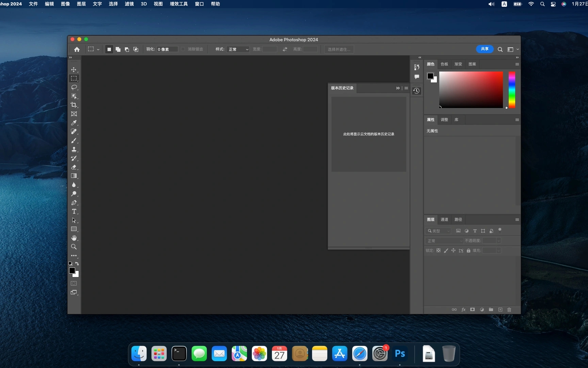588x368 pixels.
Task: Switch to the 色板 tab
Action: point(444,64)
